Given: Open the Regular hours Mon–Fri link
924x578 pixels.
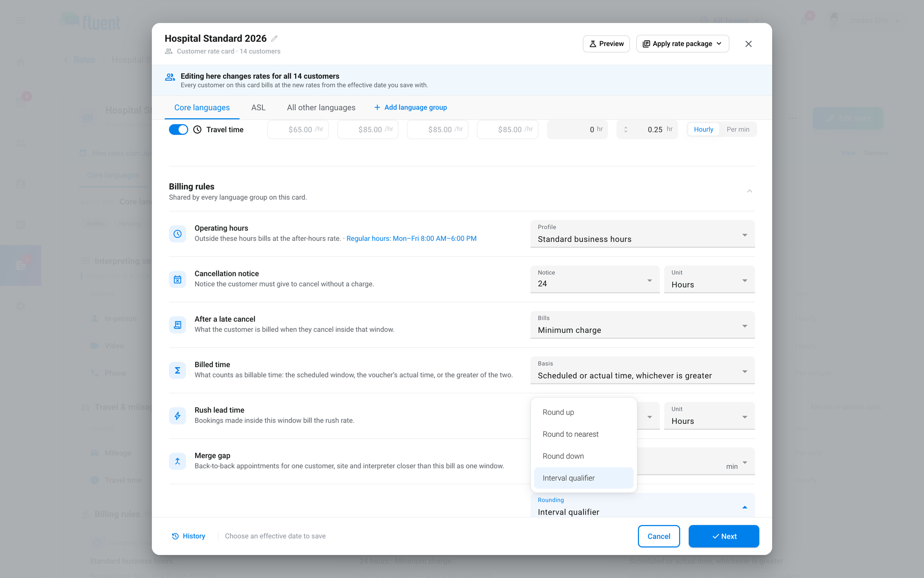Looking at the screenshot, I should point(411,239).
